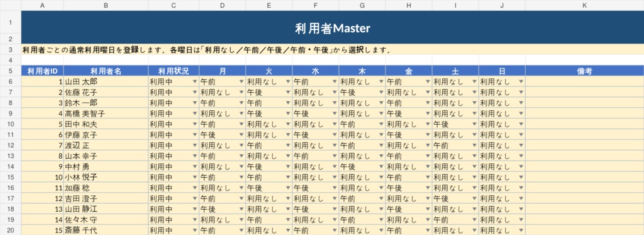Select the 備考 cell for 山田 太郎
The height and width of the screenshot is (235, 644).
pos(585,81)
